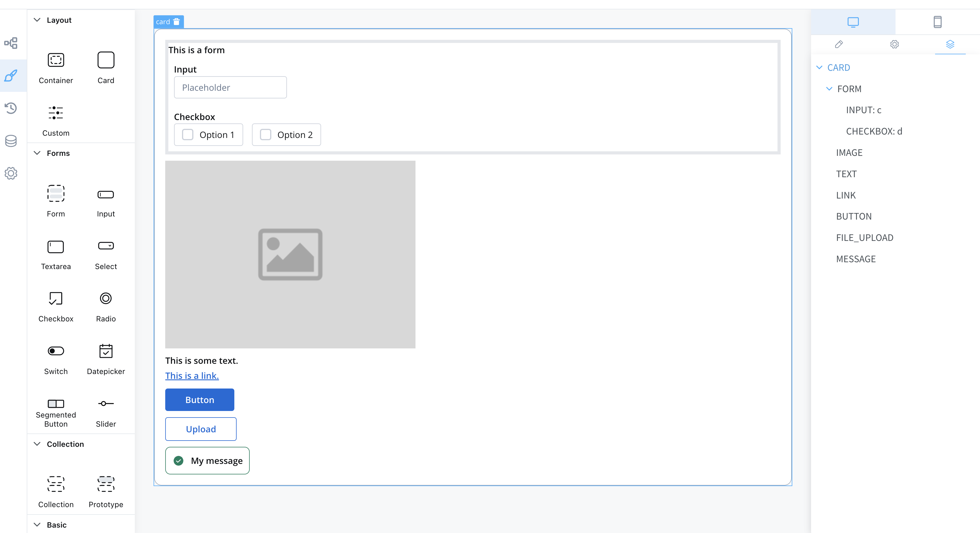Open the gear settings tab in right panel
Screen dimensions: 980x533
click(895, 44)
